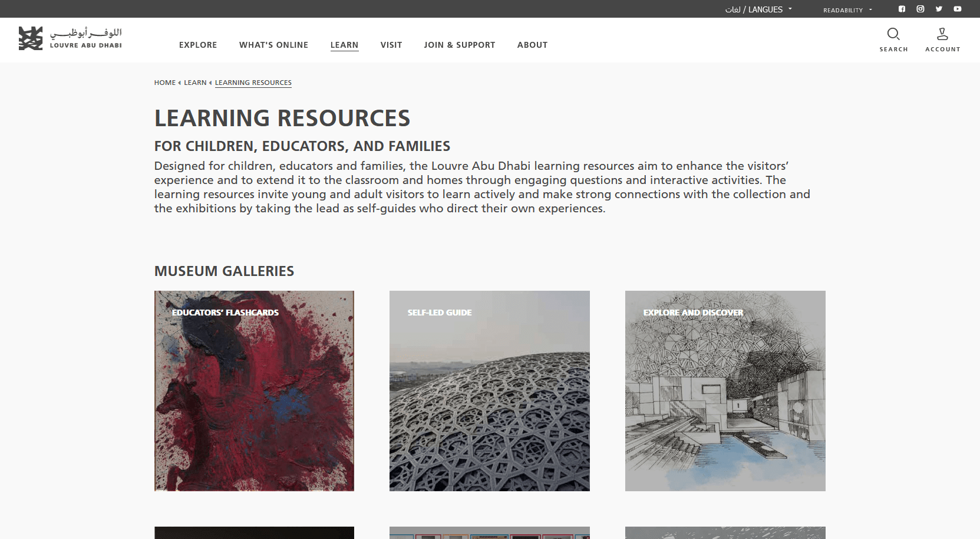Viewport: 980px width, 539px height.
Task: Go to Learn breadcrumb link
Action: (x=195, y=83)
